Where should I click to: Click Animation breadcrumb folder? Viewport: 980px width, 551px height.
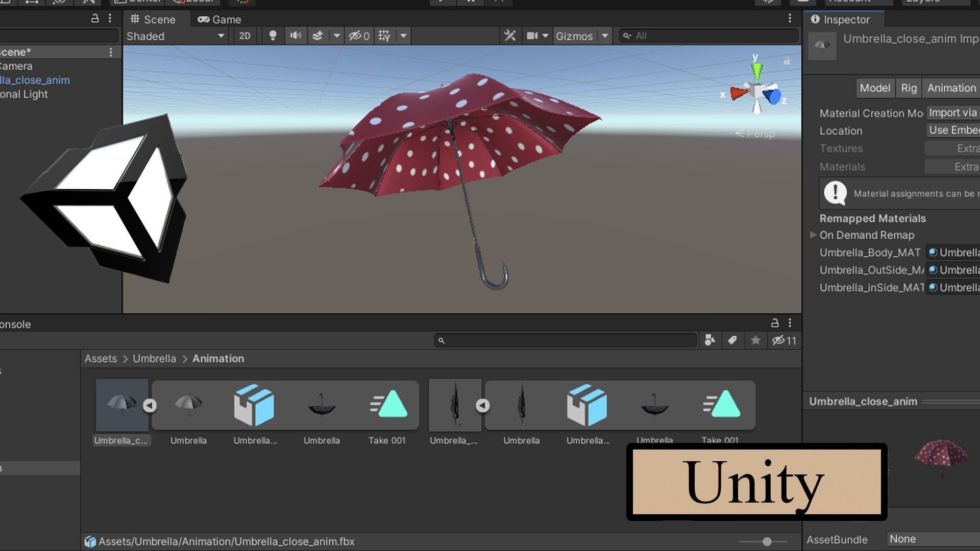[x=218, y=359]
